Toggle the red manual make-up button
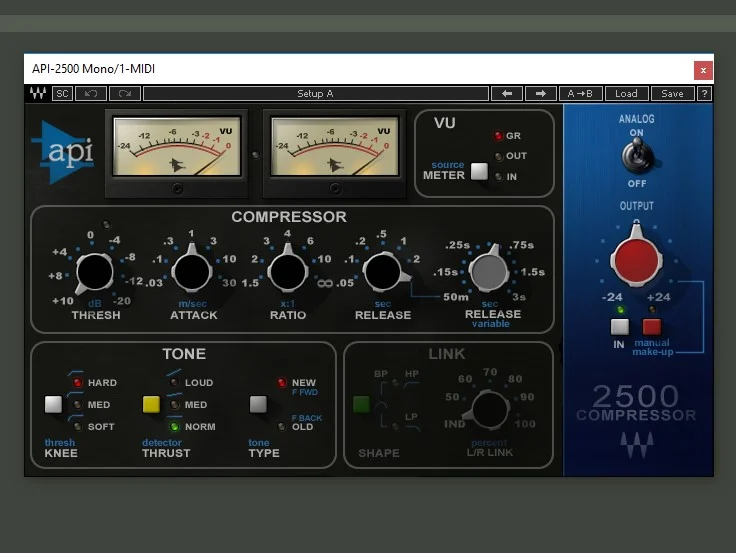 click(x=652, y=327)
